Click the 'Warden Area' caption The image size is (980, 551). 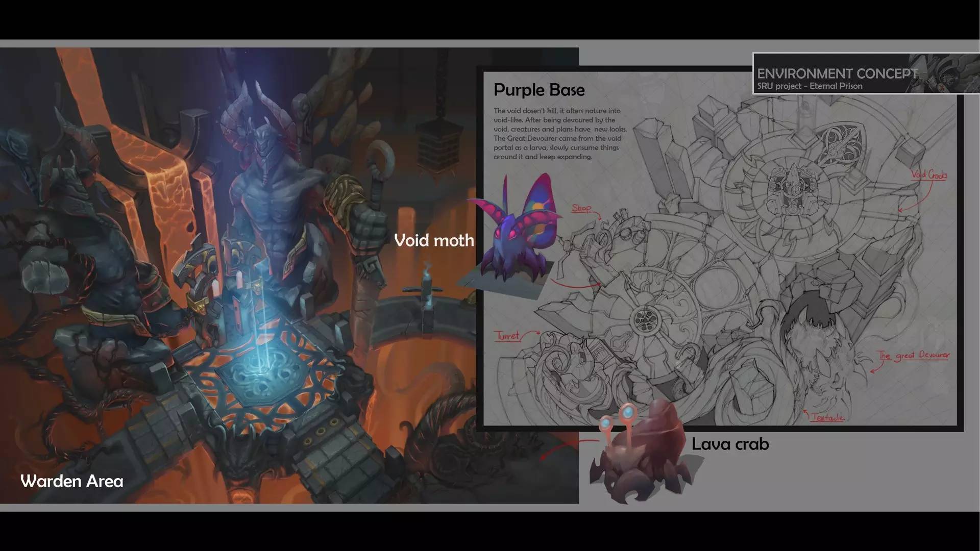tap(72, 481)
